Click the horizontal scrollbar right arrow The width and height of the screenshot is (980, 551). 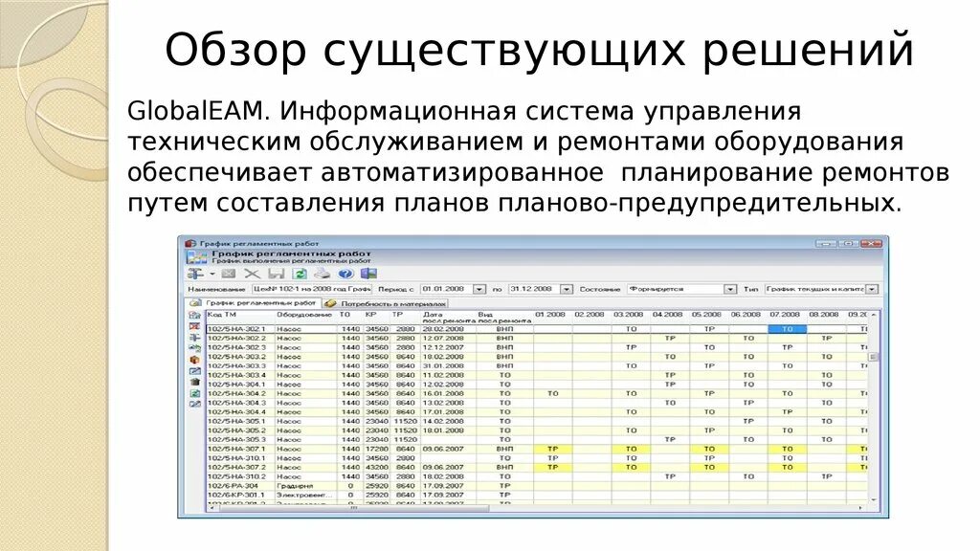(x=861, y=508)
